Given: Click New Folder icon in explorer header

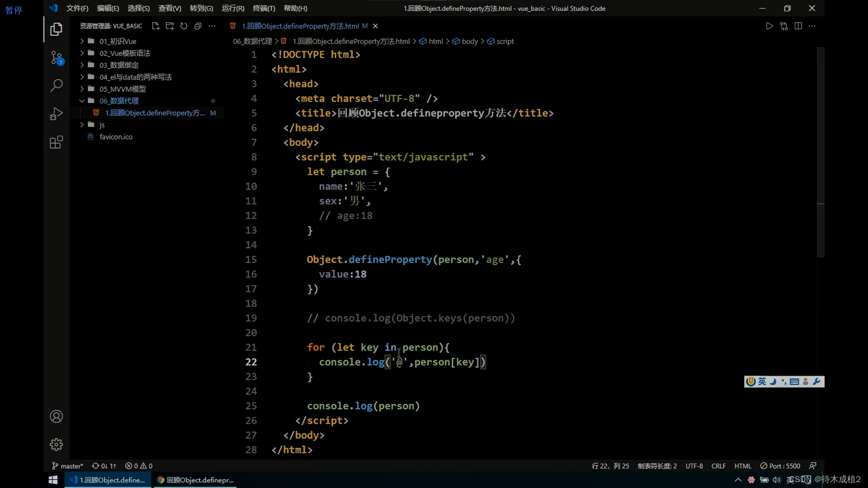Looking at the screenshot, I should coord(170,26).
